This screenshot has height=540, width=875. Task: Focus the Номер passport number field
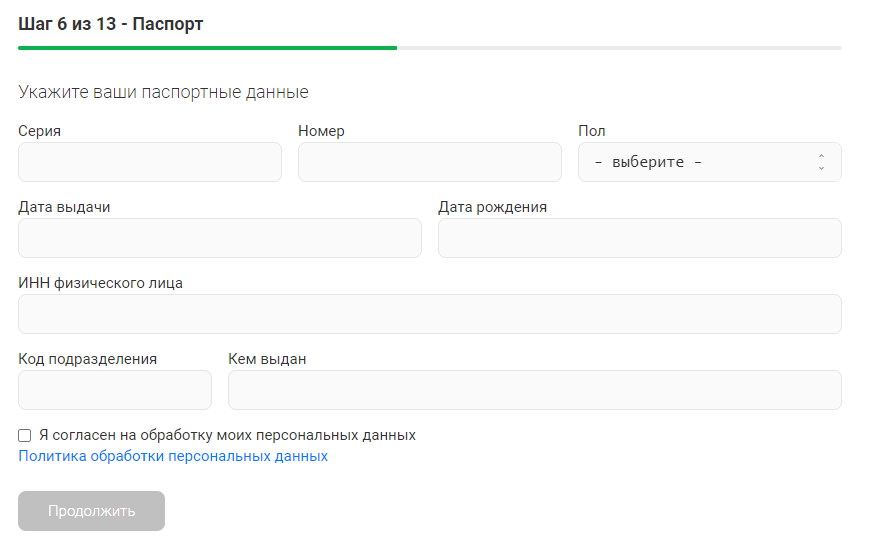[430, 162]
